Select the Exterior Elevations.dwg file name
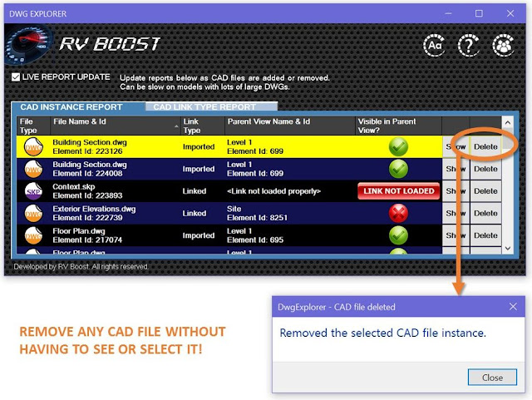The image size is (532, 400). coord(94,209)
